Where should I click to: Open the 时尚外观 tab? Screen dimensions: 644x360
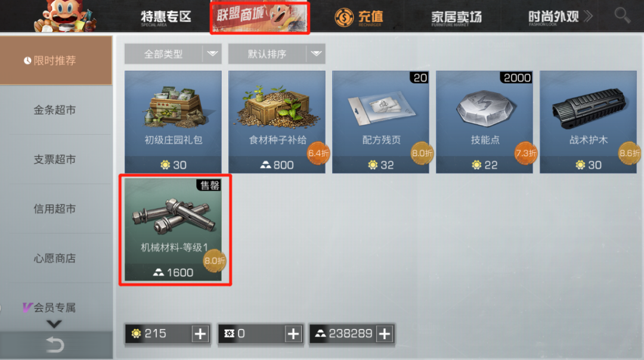553,17
